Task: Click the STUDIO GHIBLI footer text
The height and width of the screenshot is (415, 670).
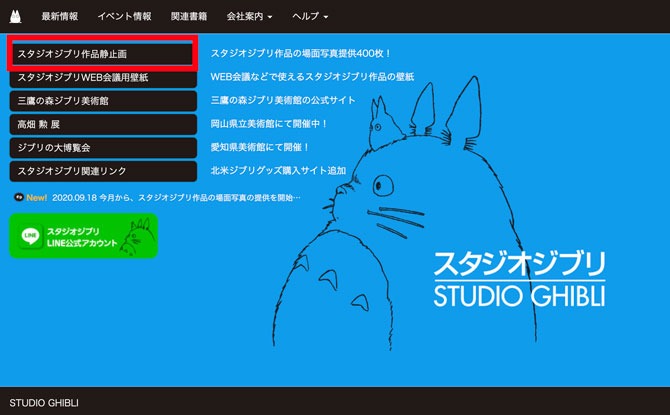Action: point(44,403)
